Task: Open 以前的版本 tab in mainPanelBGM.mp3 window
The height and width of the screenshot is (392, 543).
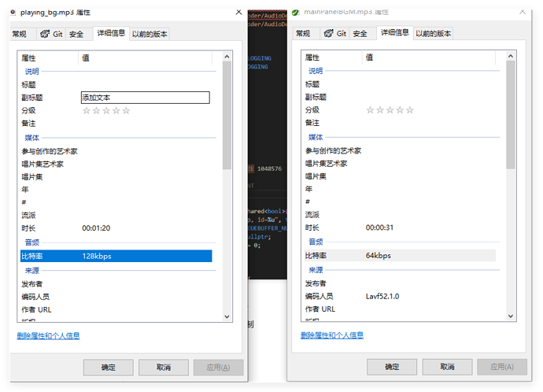Action: coord(434,34)
